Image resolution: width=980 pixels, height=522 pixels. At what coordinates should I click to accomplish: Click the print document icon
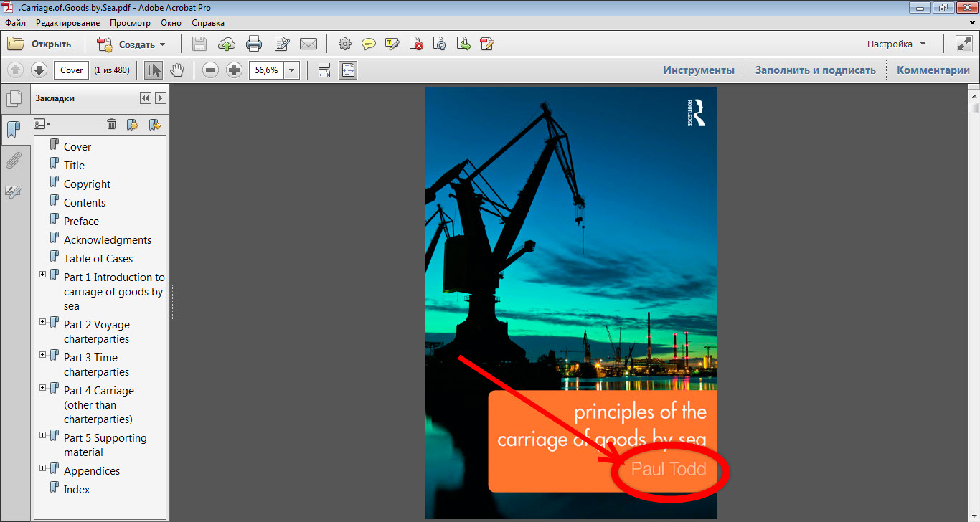pyautogui.click(x=254, y=44)
